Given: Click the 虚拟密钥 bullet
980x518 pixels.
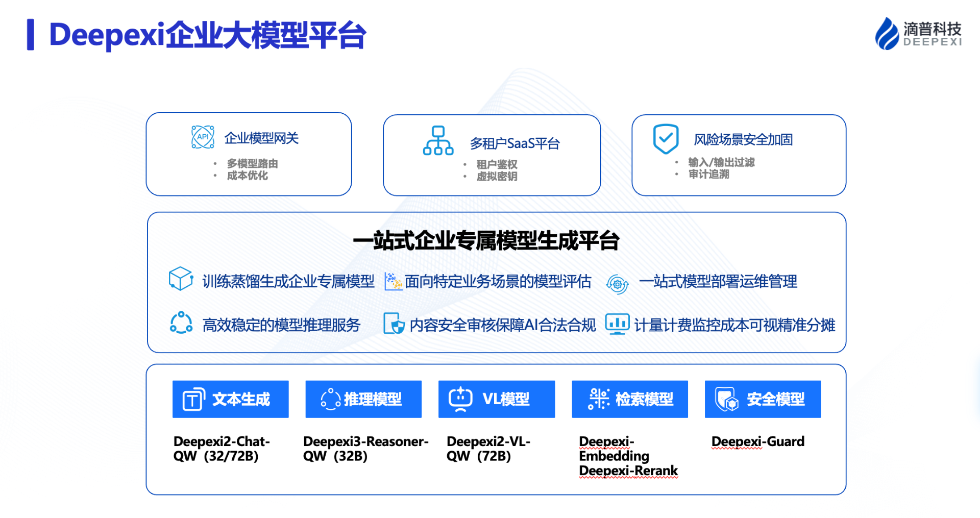Looking at the screenshot, I should click(x=497, y=176).
